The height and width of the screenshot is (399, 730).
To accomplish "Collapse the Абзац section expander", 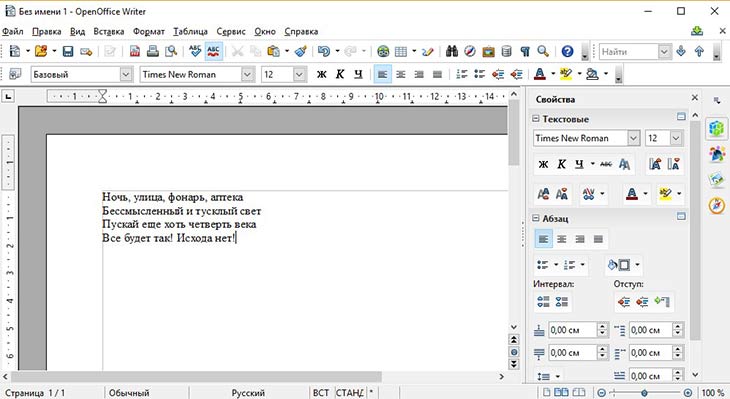I will tap(535, 218).
